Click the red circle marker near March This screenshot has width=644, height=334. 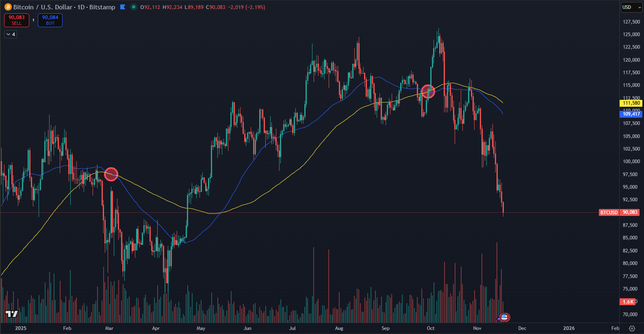click(111, 175)
